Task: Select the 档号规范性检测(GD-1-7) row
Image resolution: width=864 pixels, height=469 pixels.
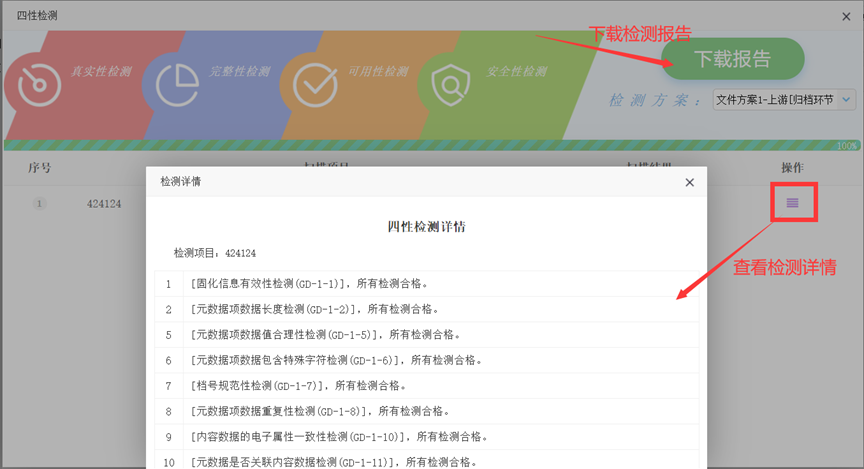Action: [427, 385]
